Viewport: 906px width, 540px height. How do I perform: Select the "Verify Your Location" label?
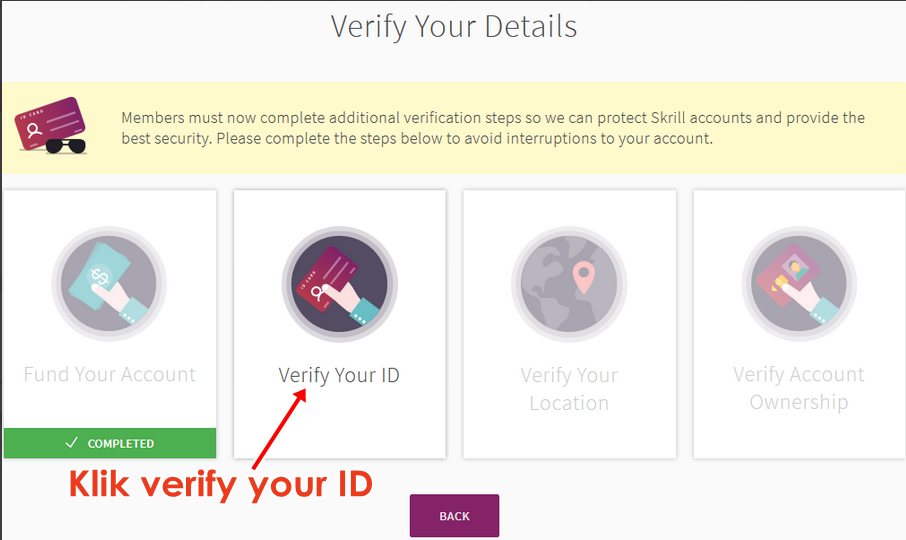click(569, 389)
